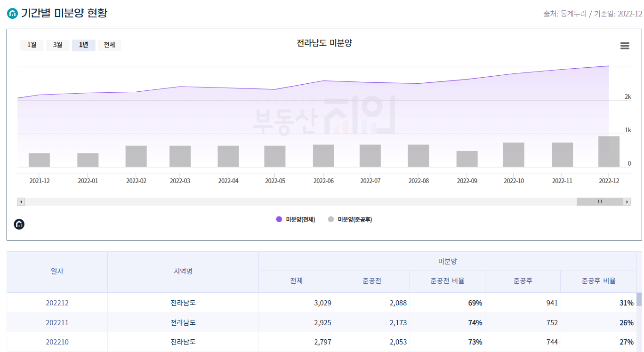Click the table vertical scrollbar thumb
Screen dimensions: 644x352
coord(639,299)
